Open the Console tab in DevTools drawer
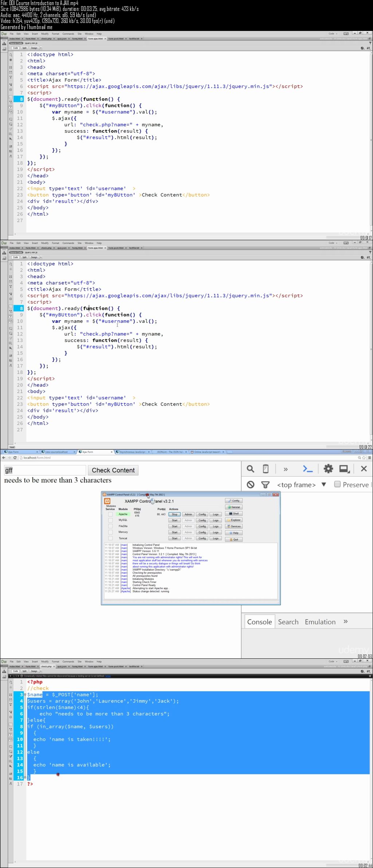Viewport: 373px width, 868px height. (259, 622)
